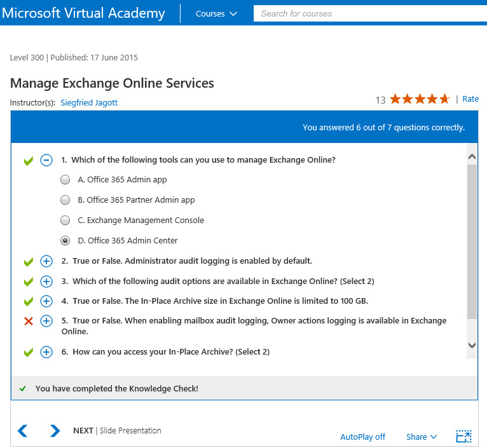Select option B Office 365 Partner Admin app

(65, 200)
